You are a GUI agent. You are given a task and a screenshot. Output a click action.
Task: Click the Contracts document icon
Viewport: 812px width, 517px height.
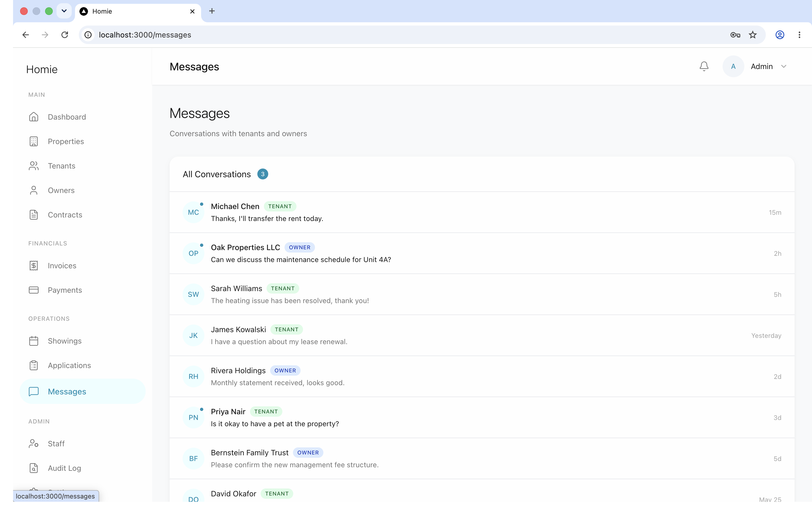coord(34,215)
